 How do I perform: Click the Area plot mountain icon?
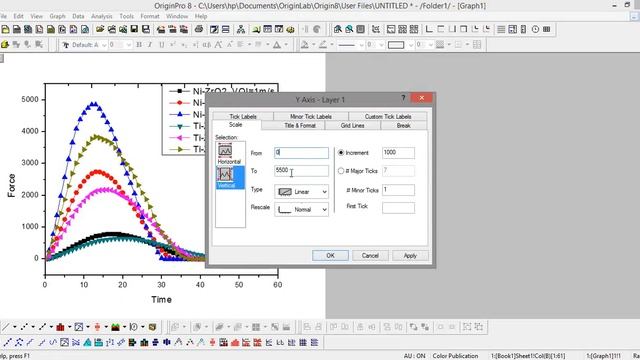coord(116,327)
